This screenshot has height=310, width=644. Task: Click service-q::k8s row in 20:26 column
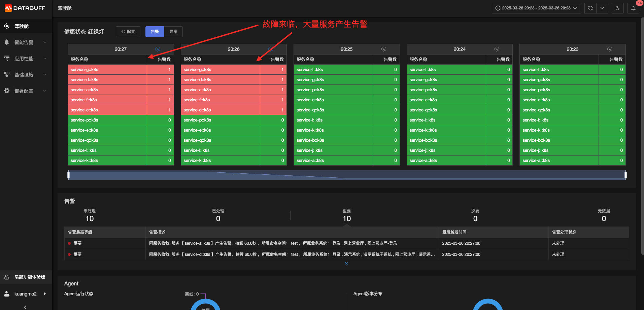pos(234,140)
